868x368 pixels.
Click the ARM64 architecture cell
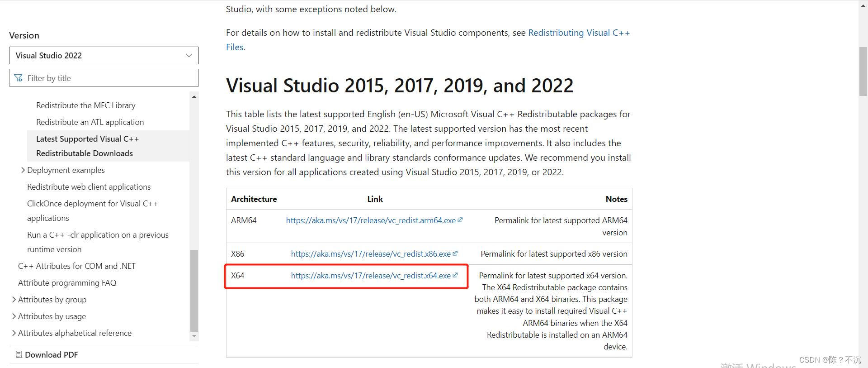(x=244, y=220)
